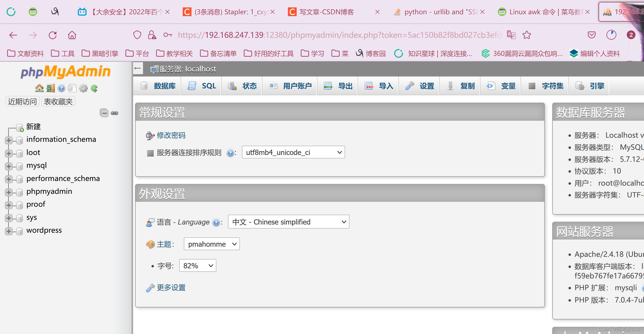
Task: Click the help icon beside collation label
Action: click(x=230, y=153)
